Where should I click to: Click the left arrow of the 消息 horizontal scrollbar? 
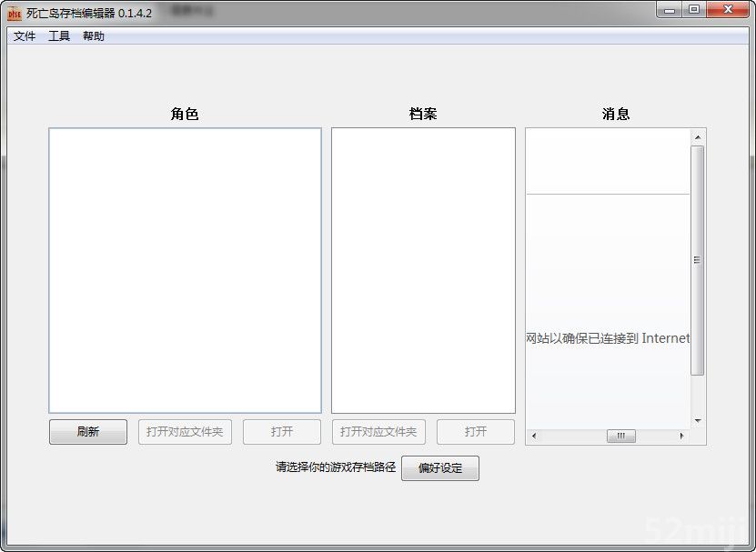(x=534, y=437)
